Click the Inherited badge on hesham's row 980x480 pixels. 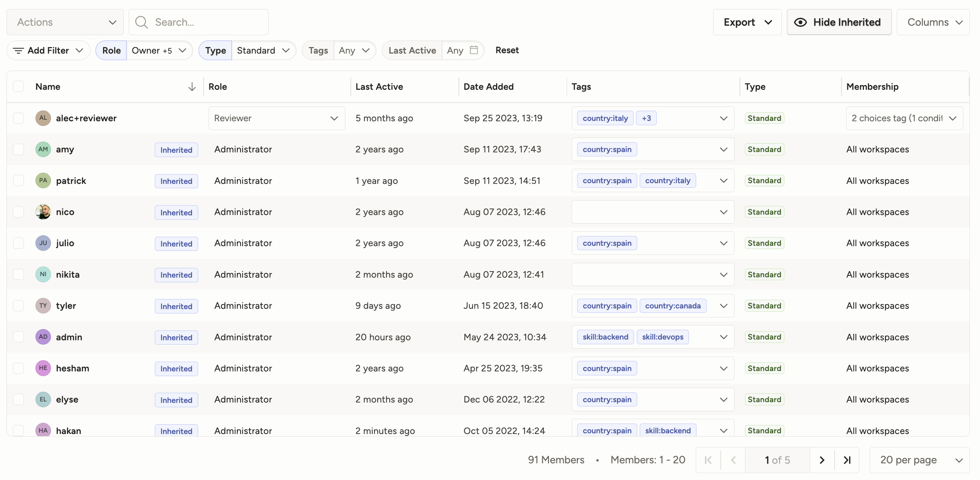[176, 369]
